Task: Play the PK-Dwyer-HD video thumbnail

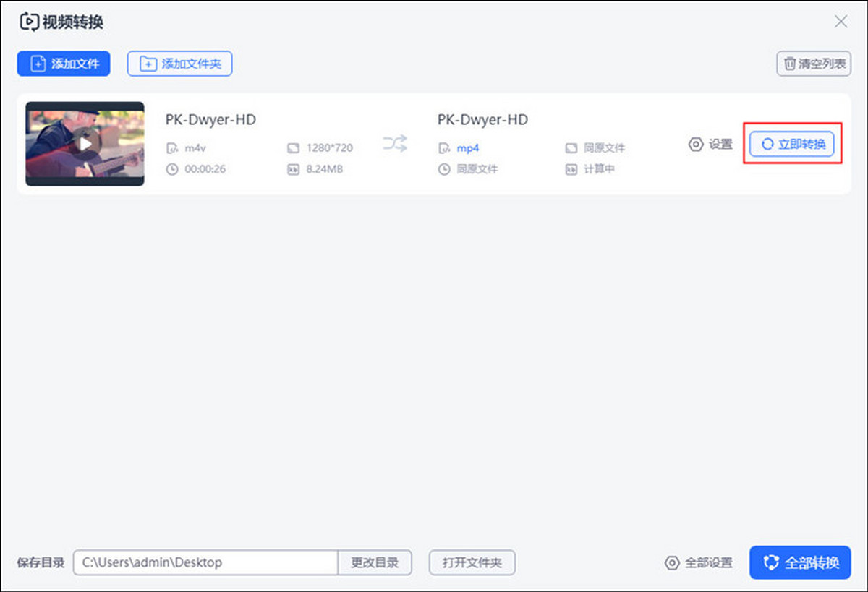Action: (x=85, y=143)
